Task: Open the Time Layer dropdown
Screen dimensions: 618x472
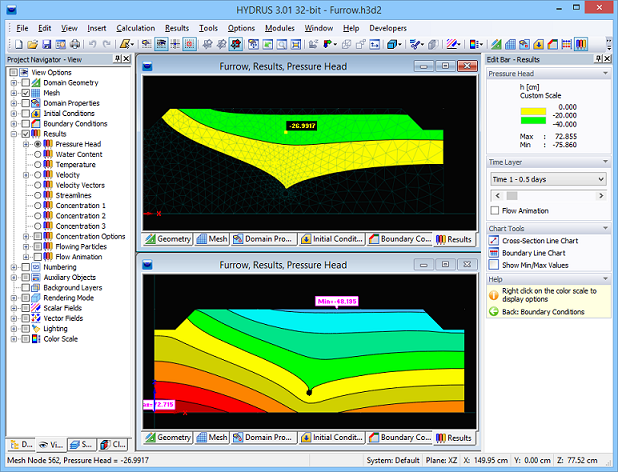Action: (548, 179)
